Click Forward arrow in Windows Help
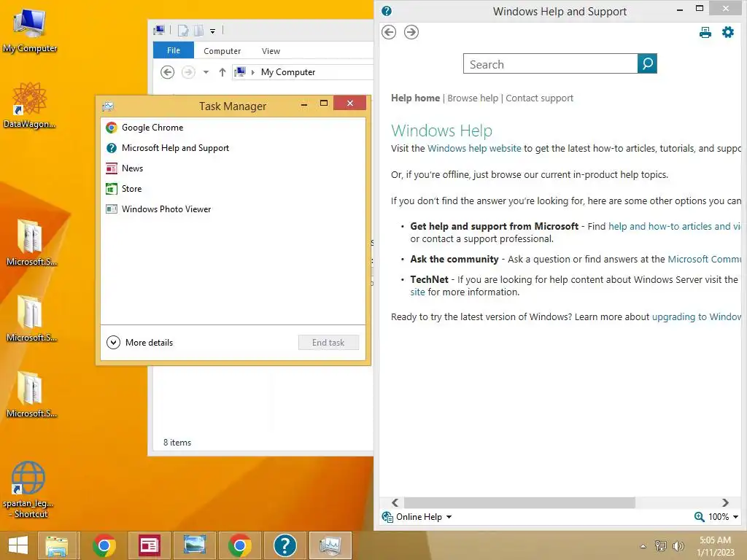747x560 pixels. point(411,32)
